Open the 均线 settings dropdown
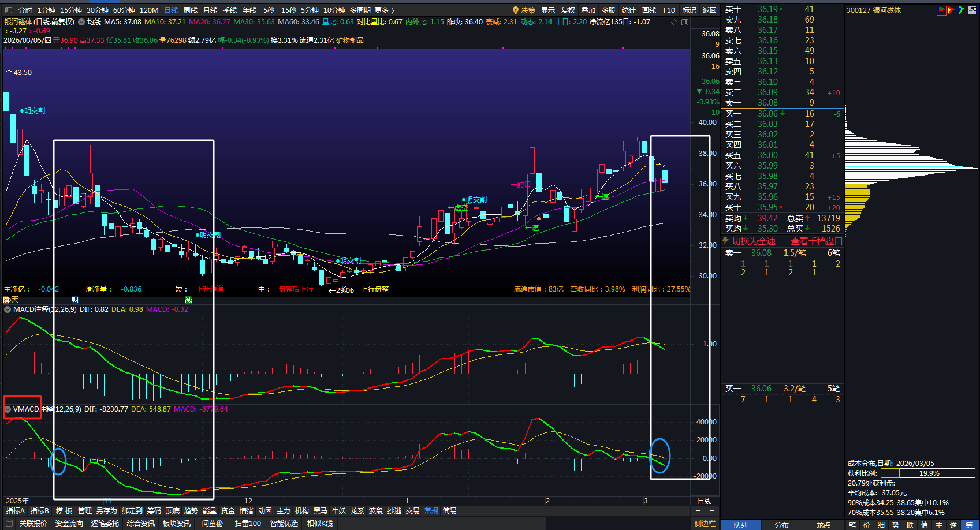The width and height of the screenshot is (980, 530). [81, 22]
